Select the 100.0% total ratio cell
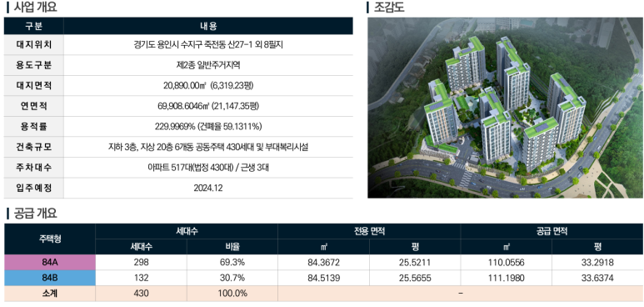 pyautogui.click(x=232, y=294)
